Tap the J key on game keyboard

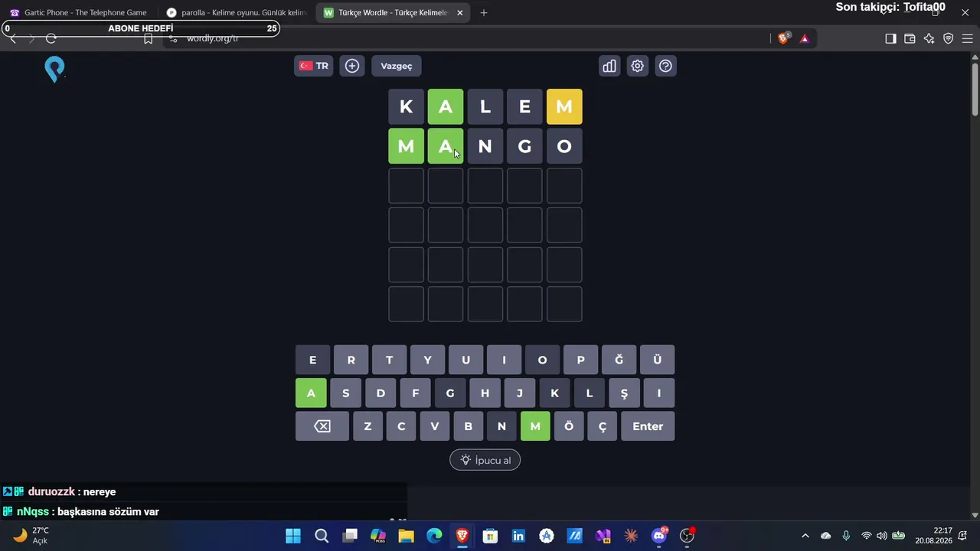pyautogui.click(x=520, y=393)
